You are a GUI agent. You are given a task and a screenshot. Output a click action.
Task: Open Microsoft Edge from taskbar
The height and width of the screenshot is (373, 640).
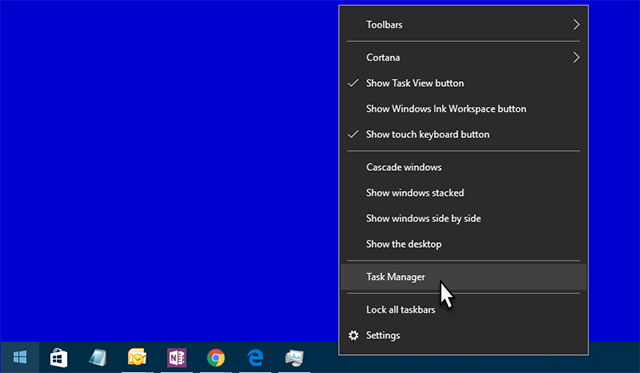tap(255, 358)
